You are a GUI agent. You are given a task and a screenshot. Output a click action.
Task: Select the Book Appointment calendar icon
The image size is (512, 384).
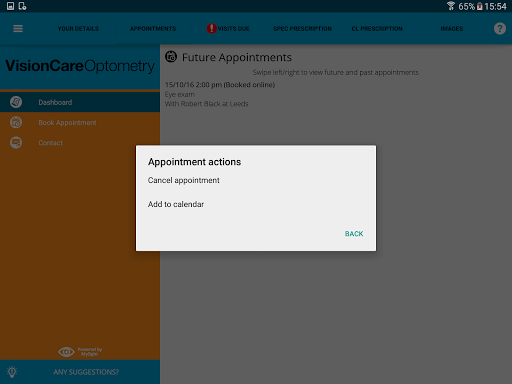(x=16, y=122)
